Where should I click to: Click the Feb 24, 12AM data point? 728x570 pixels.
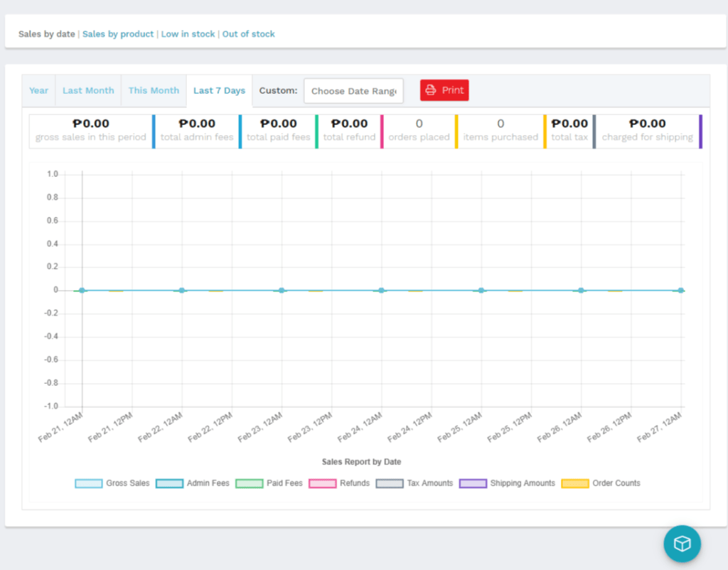[x=382, y=290]
